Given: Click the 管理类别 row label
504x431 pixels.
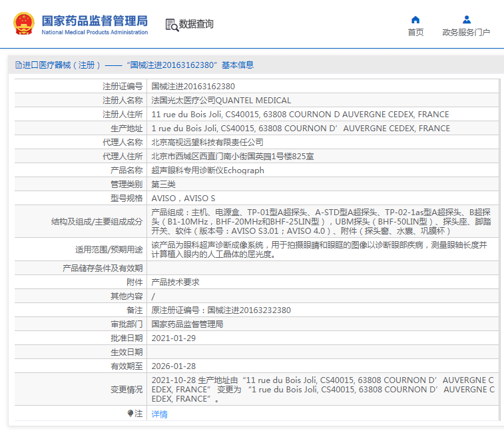Looking at the screenshot, I should tap(126, 185).
